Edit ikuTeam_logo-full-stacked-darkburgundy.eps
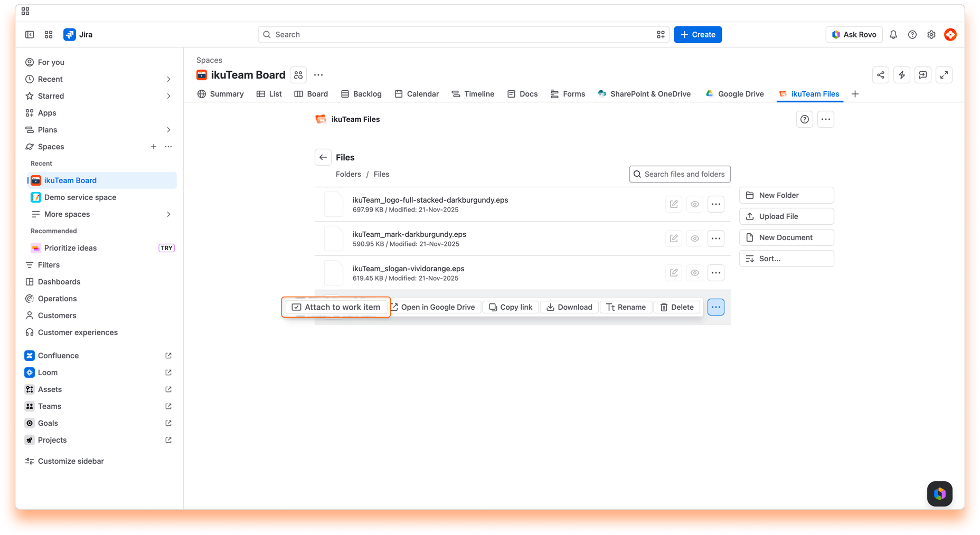 (674, 204)
